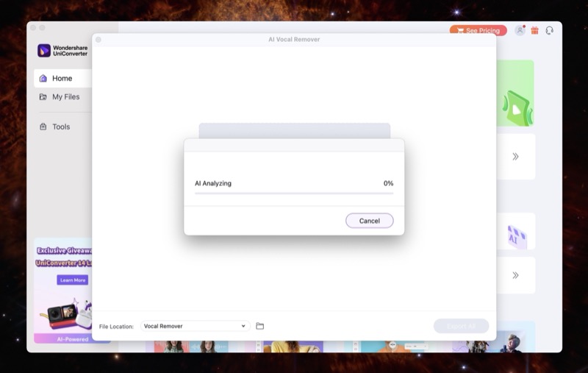Screen dimensions: 588x373
Task: Click the AI-Powered banner label
Action: coord(73,339)
